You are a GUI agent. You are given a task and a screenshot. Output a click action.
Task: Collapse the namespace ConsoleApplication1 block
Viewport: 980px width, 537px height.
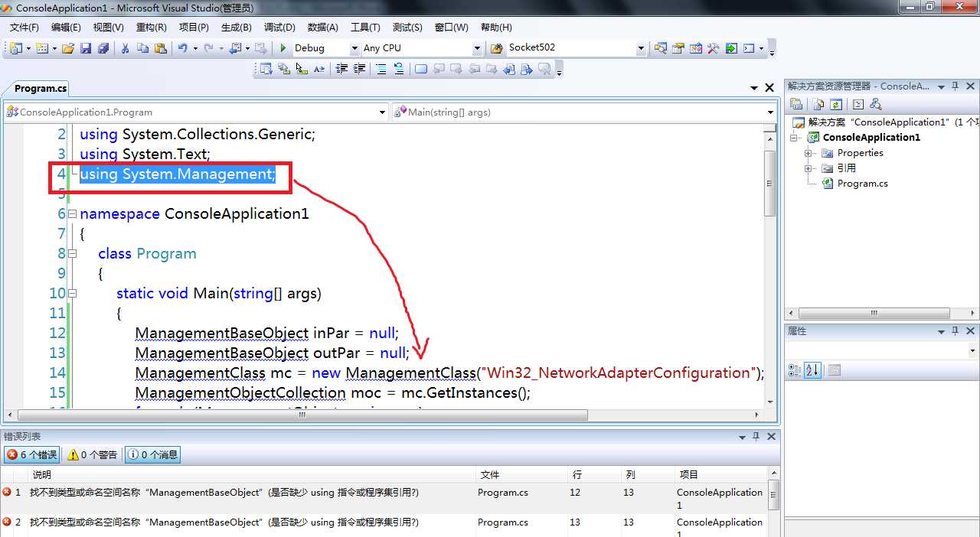coord(73,213)
